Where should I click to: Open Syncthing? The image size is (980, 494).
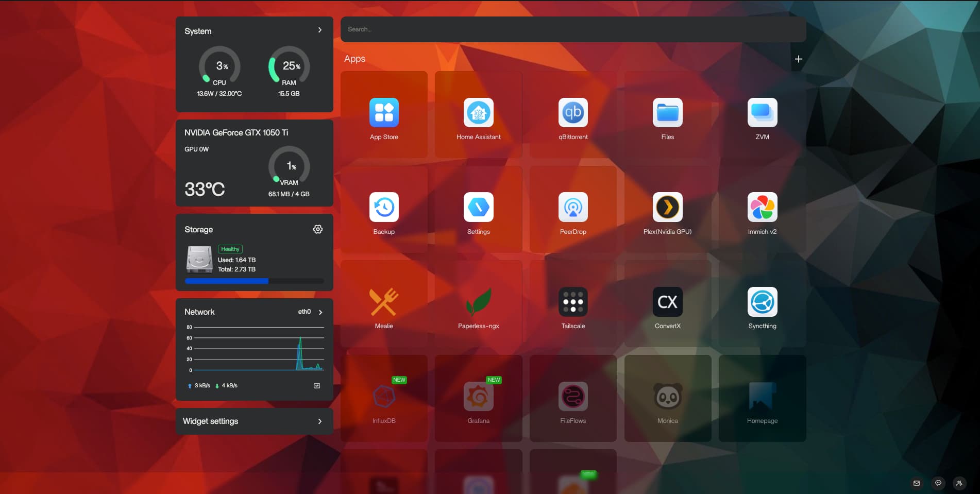(762, 302)
